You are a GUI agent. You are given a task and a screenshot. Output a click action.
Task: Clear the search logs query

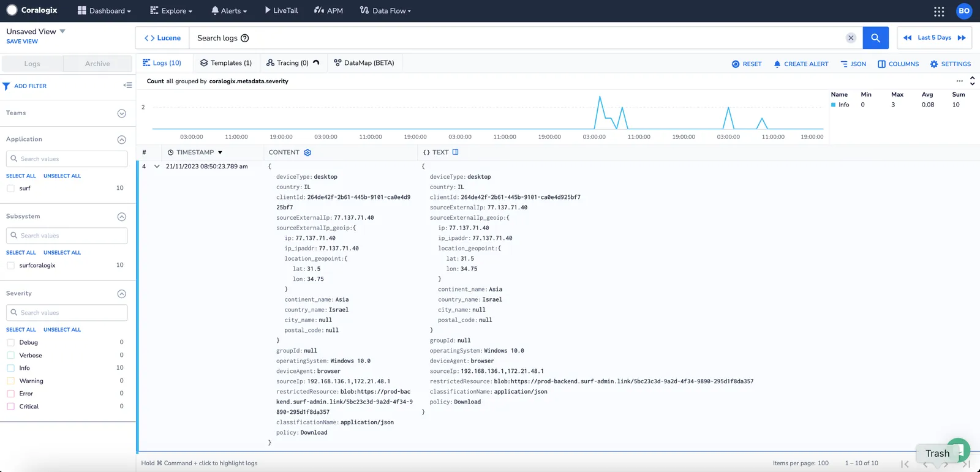pyautogui.click(x=851, y=38)
